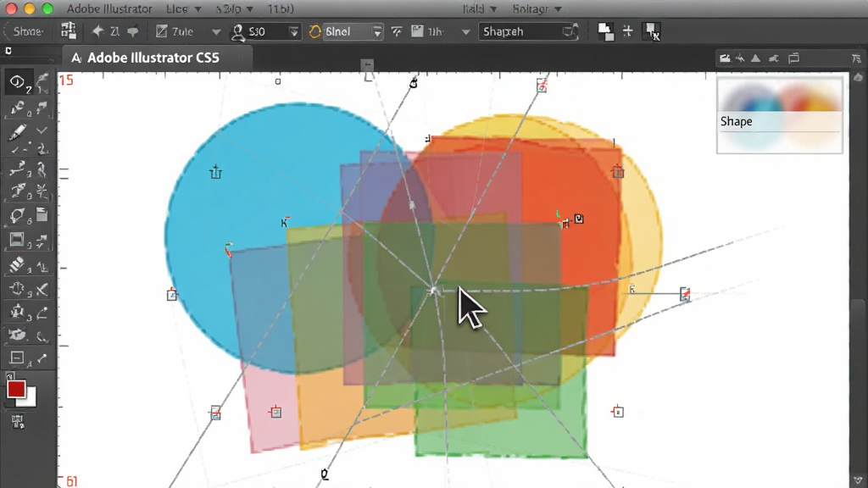This screenshot has width=868, height=488.
Task: Click the pink square's corner below blue circle
Action: [x=253, y=451]
